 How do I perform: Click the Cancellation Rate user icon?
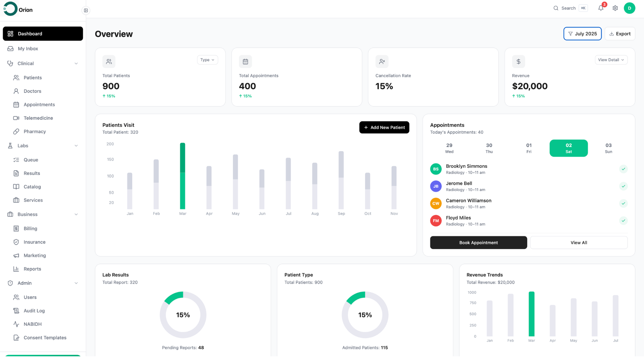click(382, 62)
